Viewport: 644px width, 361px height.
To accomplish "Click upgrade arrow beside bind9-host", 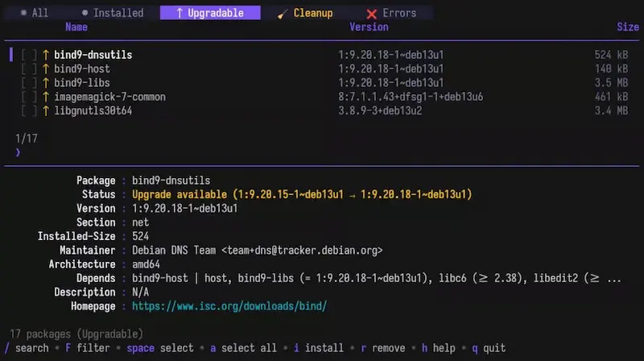I will pos(46,69).
